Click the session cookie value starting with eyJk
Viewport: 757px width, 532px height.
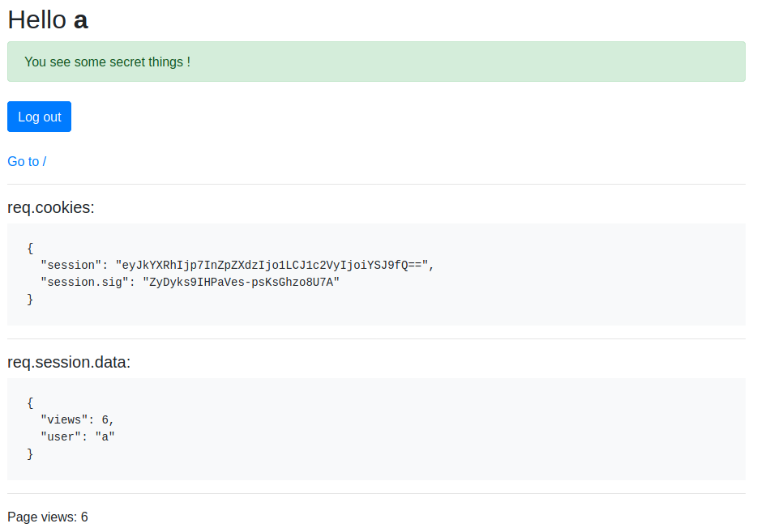coord(272,266)
